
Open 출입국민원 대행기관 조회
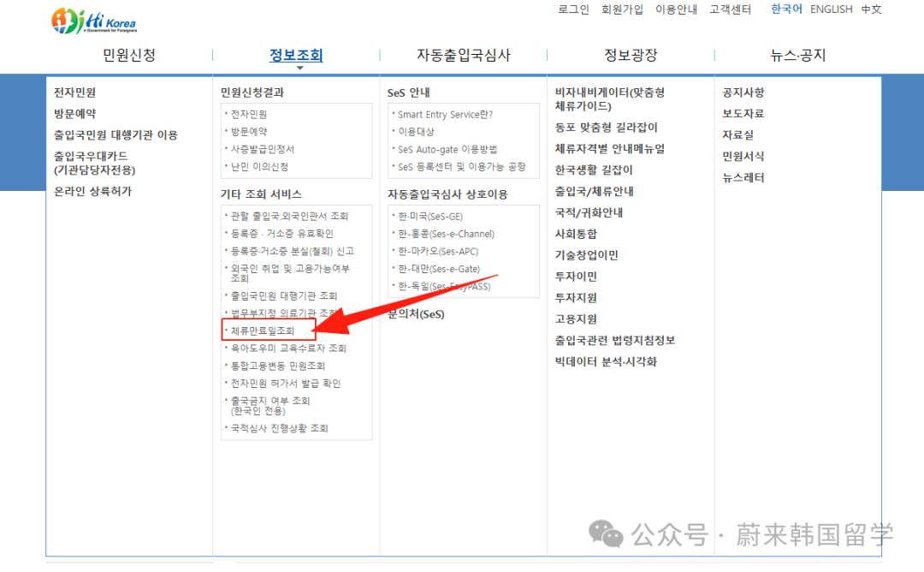click(x=284, y=296)
